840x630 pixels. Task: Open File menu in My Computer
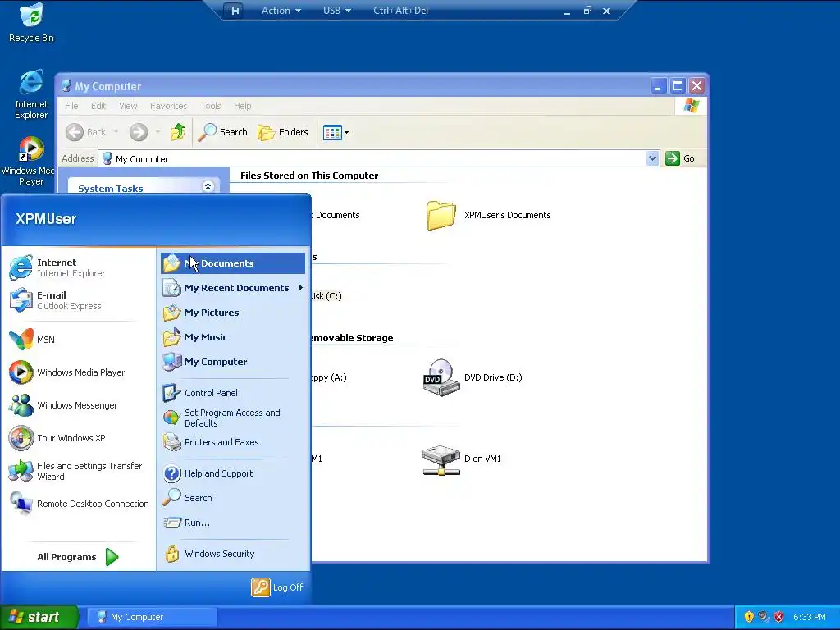[71, 106]
